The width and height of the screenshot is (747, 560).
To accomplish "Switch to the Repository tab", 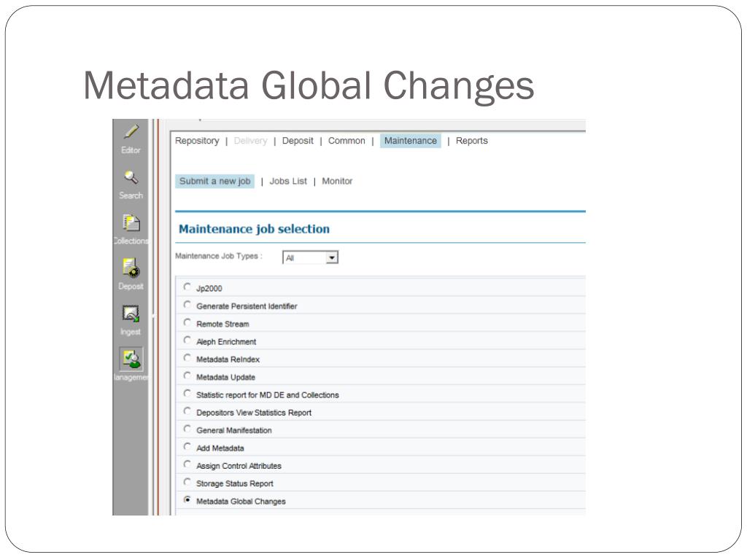I will pyautogui.click(x=197, y=141).
